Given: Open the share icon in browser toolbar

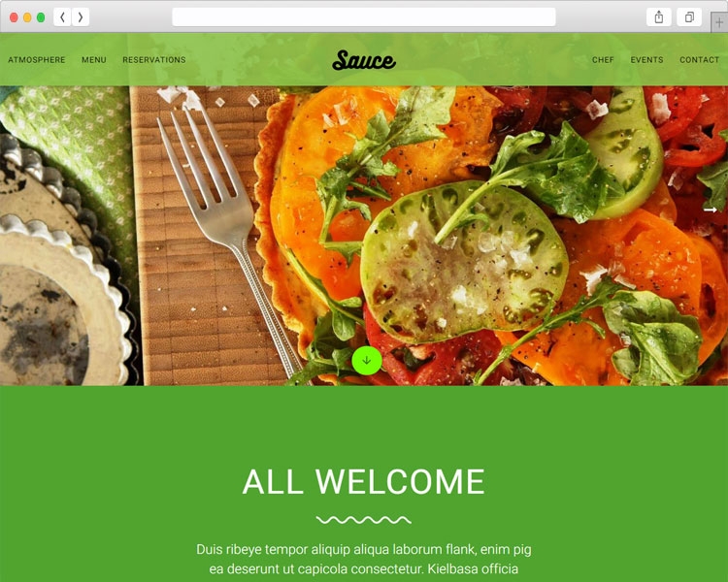Looking at the screenshot, I should (658, 17).
